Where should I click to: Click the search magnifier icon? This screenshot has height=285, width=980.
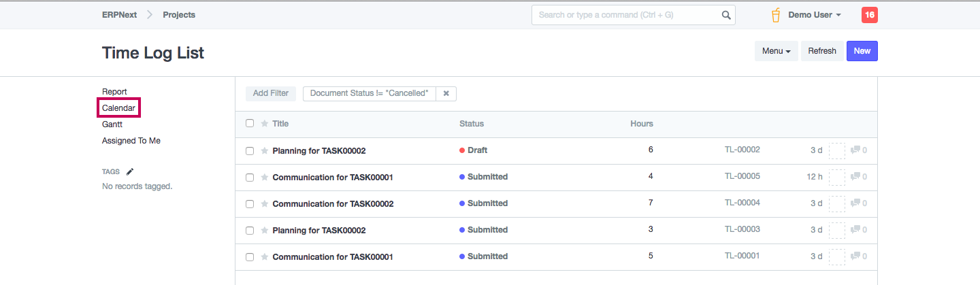tap(726, 15)
